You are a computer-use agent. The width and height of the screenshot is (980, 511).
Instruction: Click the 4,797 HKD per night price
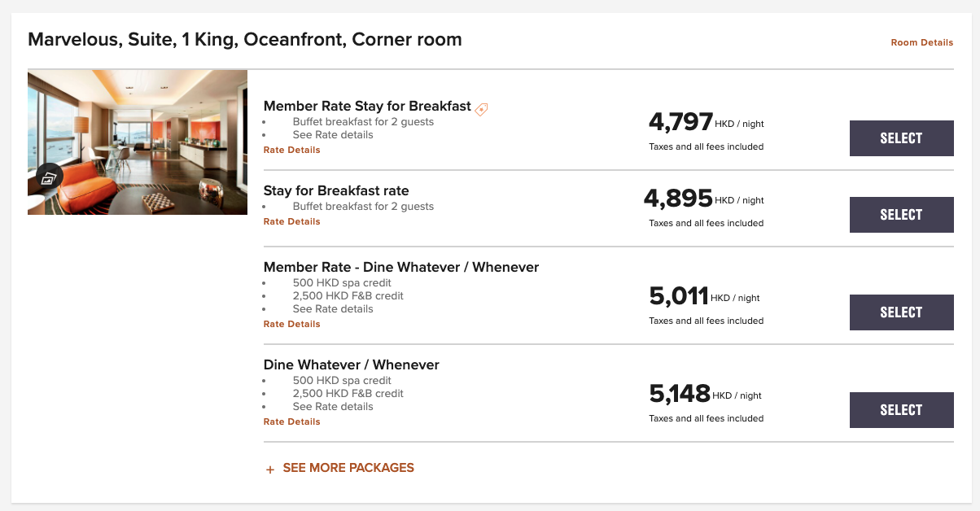point(707,123)
